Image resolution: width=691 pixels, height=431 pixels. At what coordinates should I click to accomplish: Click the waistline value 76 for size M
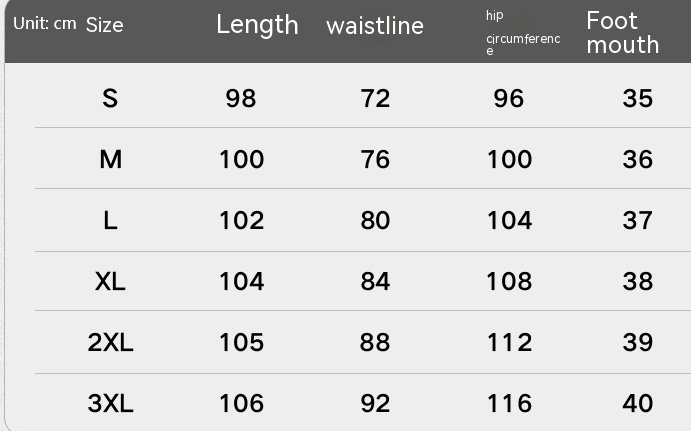click(375, 159)
